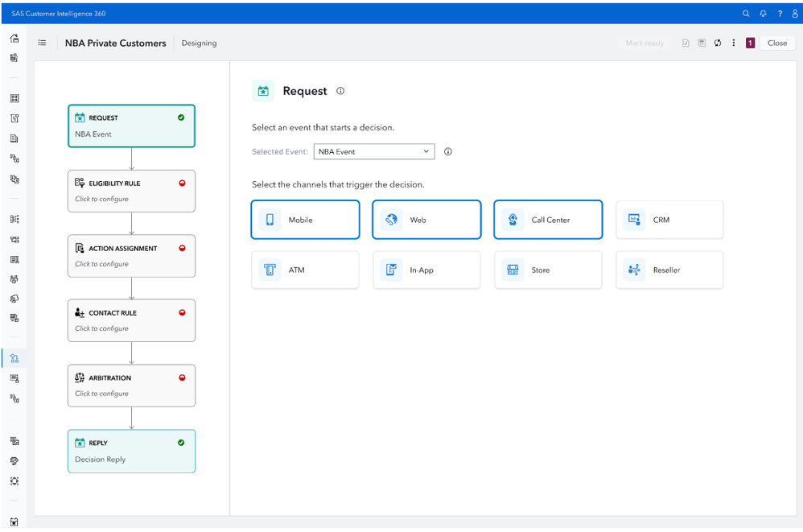
Task: Select the Action Assignment node
Action: [132, 256]
